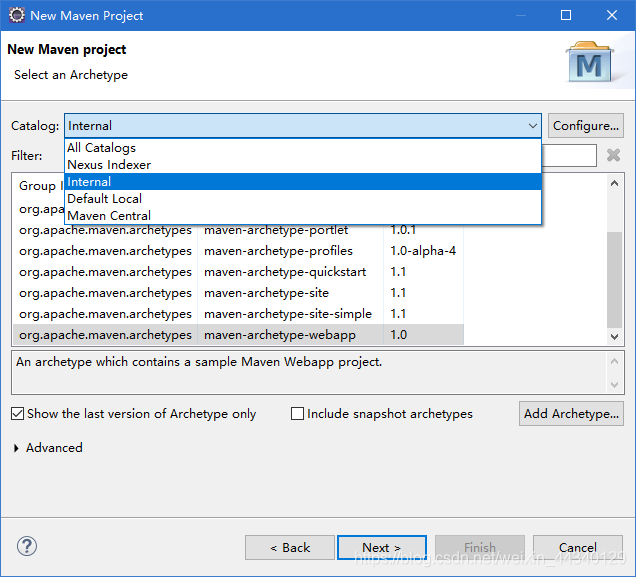
Task: Click the Finish button
Action: click(480, 547)
